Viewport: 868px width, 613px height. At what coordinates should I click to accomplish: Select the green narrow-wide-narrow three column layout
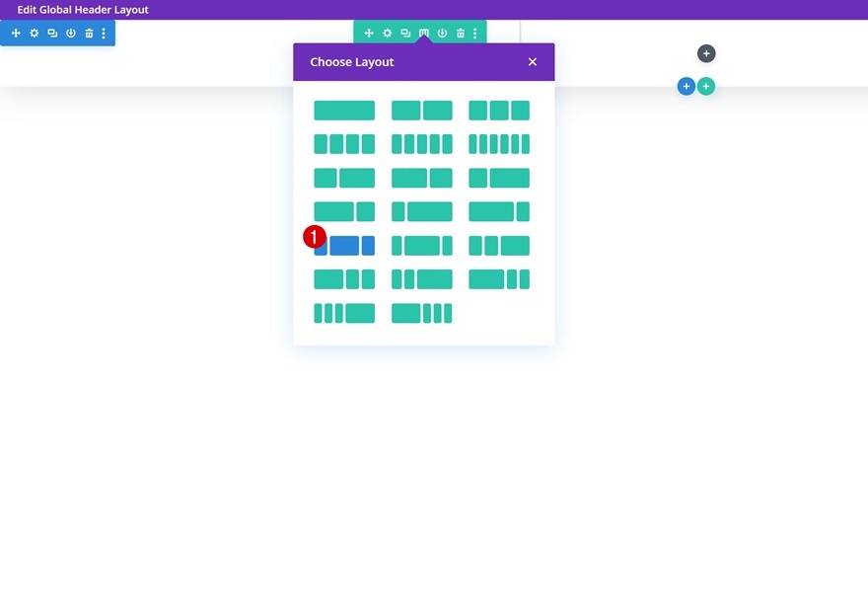tap(422, 246)
